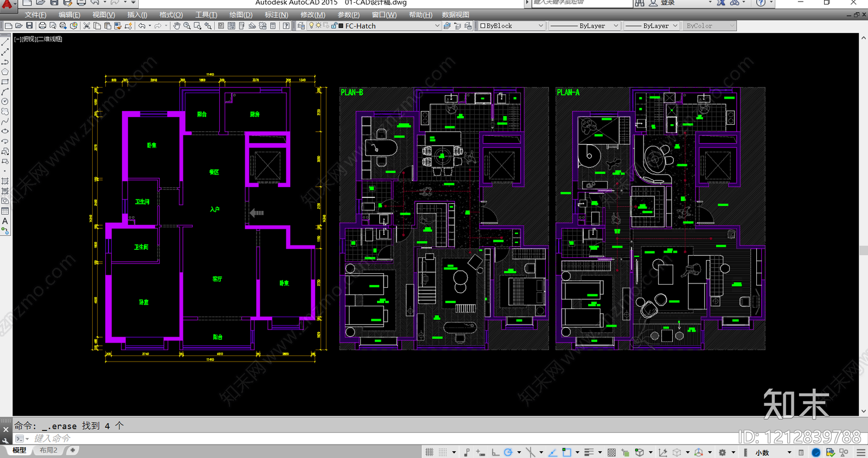The height and width of the screenshot is (458, 868).
Task: Select the Rectangle draw tool
Action: point(5,82)
